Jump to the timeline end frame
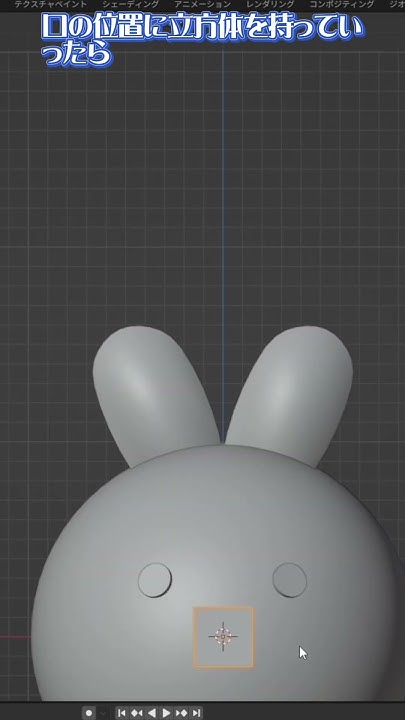 [196, 713]
